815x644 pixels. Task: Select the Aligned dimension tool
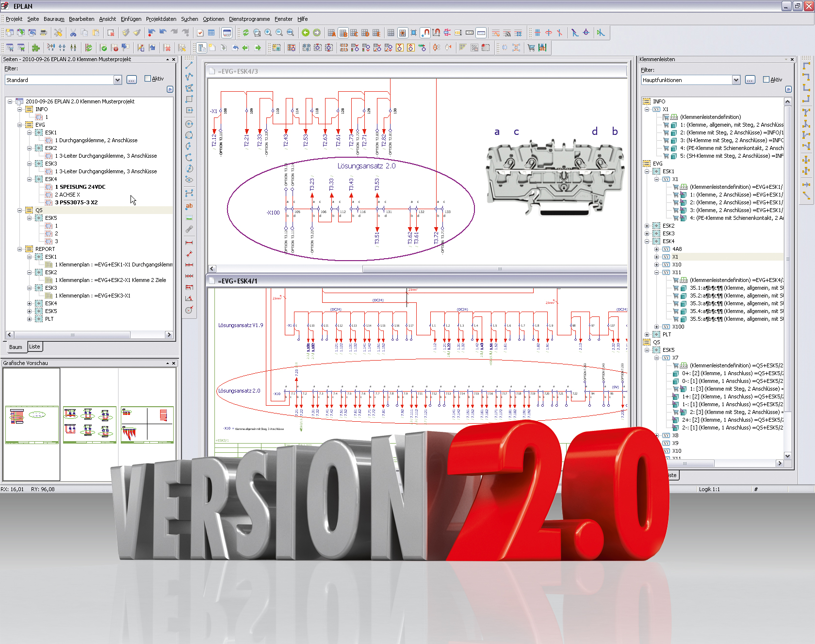tap(189, 254)
